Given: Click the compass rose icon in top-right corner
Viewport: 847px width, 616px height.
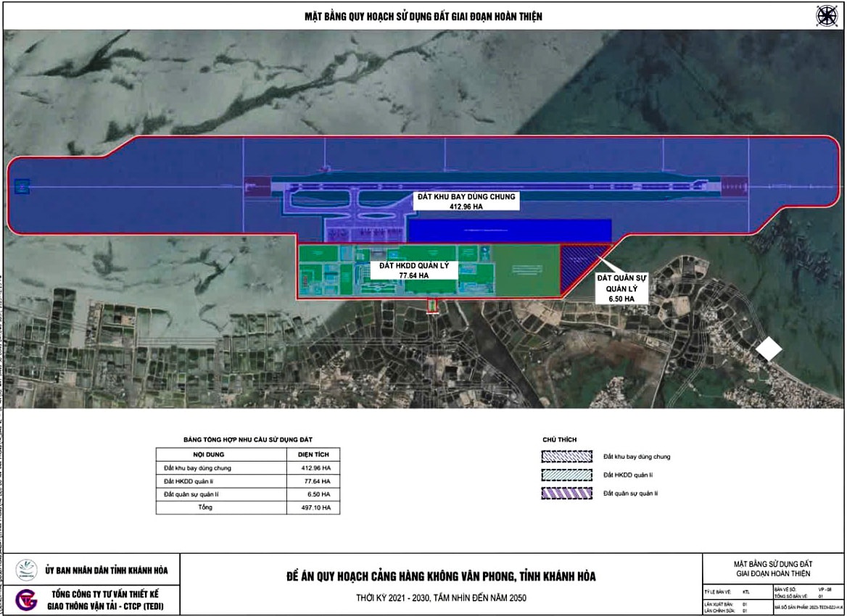Looking at the screenshot, I should coord(826,14).
